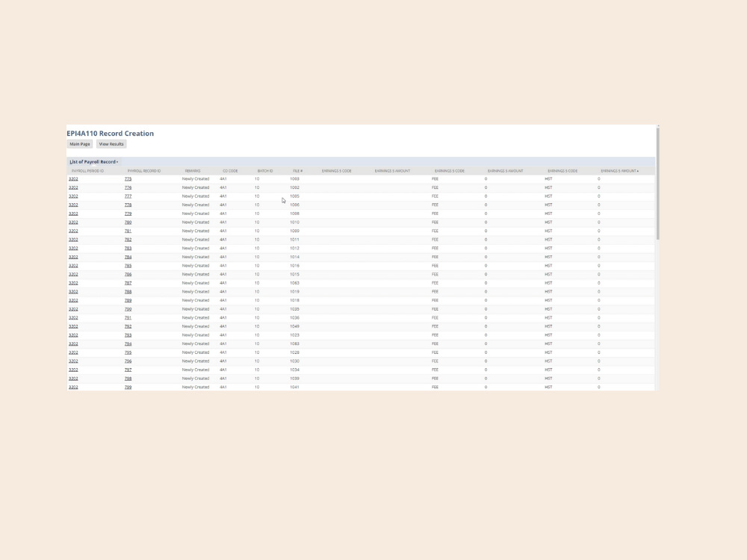Open payroll record 795 link

128,352
